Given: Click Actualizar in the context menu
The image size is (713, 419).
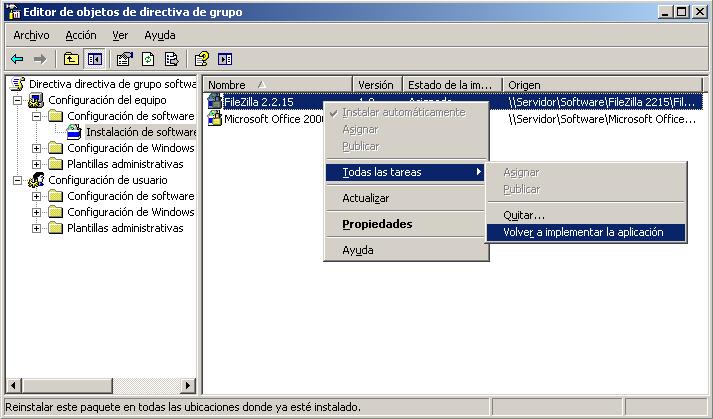Looking at the screenshot, I should pos(365,198).
